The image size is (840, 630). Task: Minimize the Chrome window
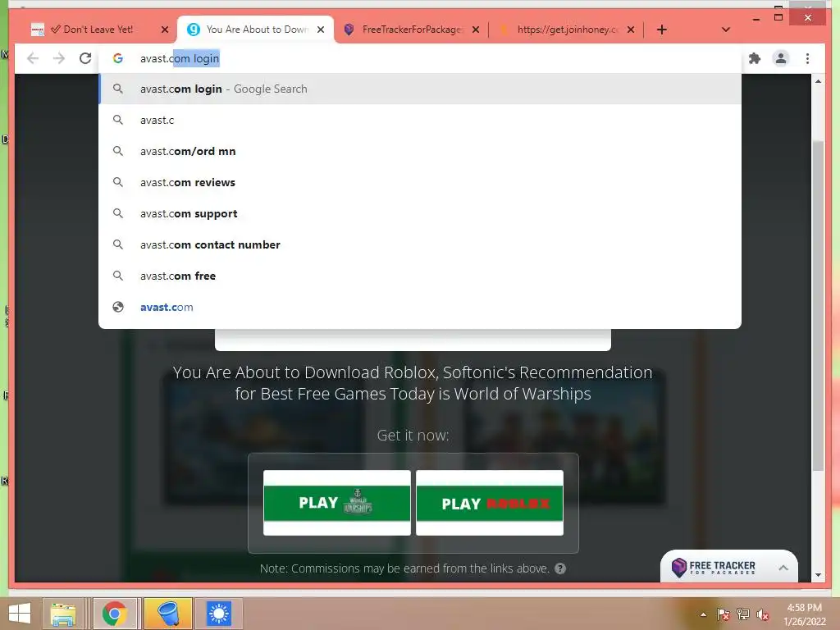pyautogui.click(x=756, y=18)
